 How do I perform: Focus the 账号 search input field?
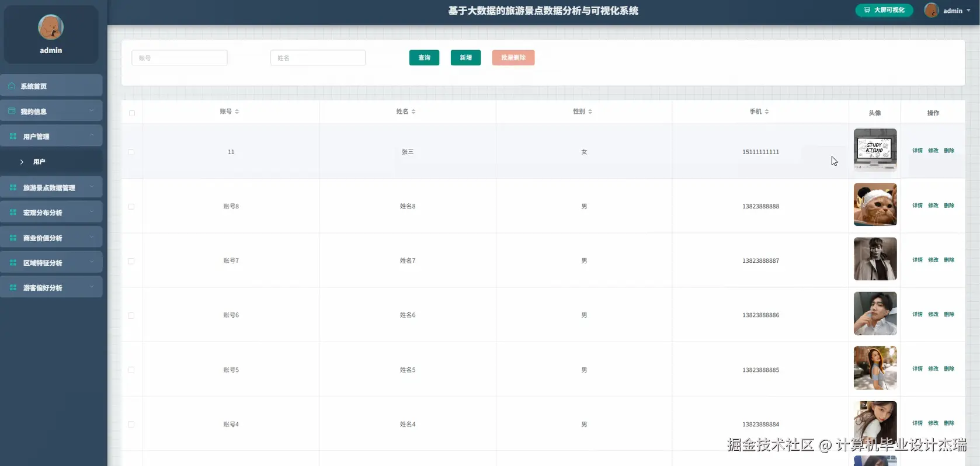[x=179, y=57]
